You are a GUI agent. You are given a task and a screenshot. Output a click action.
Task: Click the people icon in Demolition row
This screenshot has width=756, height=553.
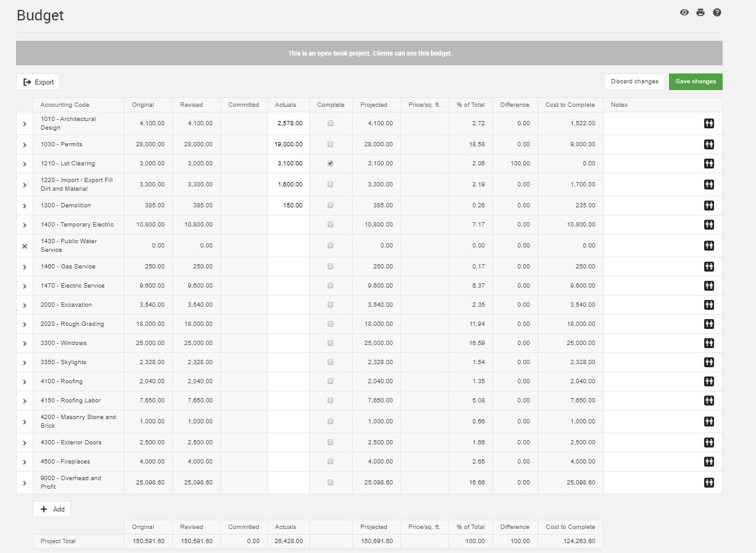point(709,206)
